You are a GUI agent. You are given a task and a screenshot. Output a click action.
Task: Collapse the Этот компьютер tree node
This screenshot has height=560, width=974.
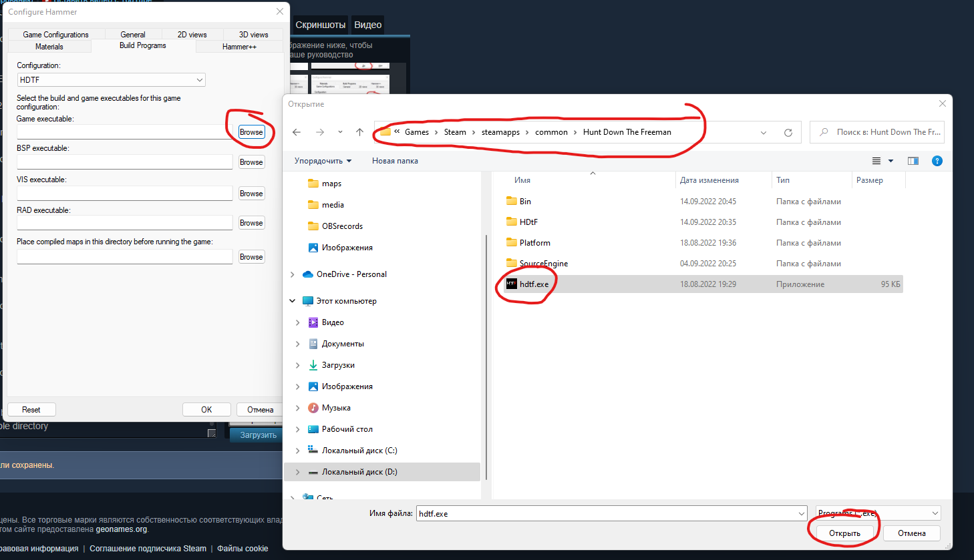[292, 301]
